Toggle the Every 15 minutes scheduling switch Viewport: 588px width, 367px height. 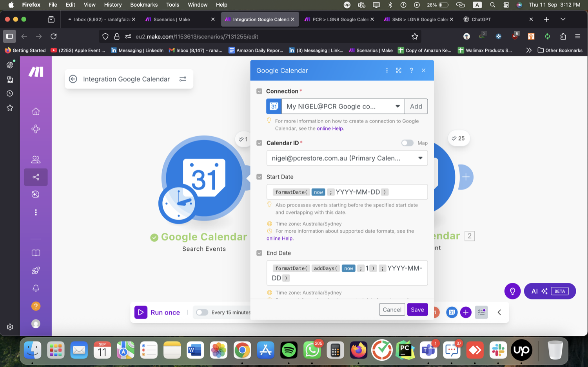point(202,313)
